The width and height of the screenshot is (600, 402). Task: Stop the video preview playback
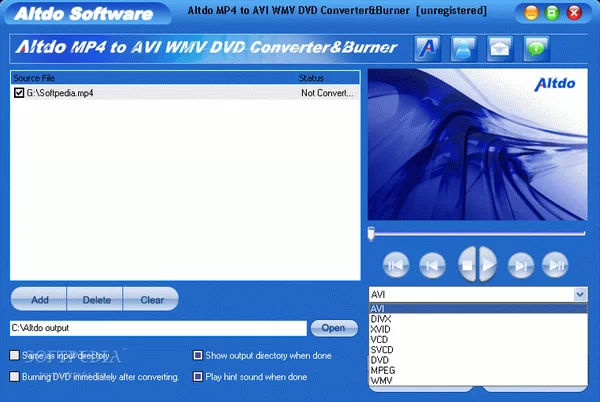[x=466, y=265]
